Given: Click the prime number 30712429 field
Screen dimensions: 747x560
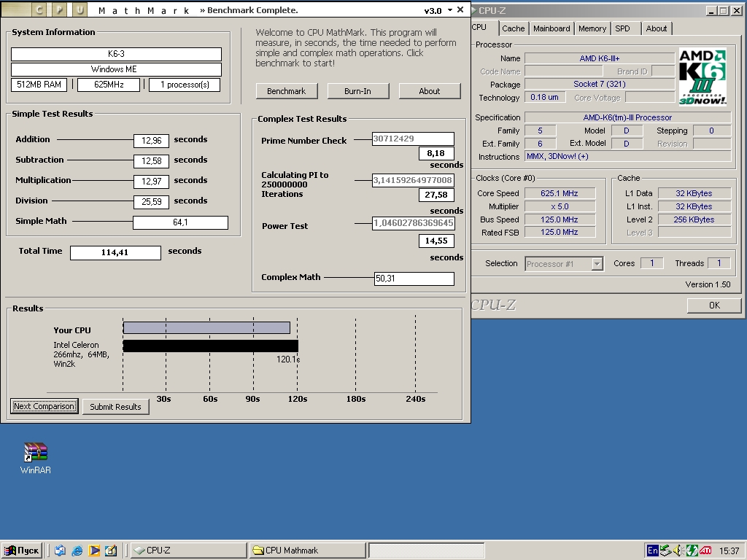Looking at the screenshot, I should tap(413, 139).
